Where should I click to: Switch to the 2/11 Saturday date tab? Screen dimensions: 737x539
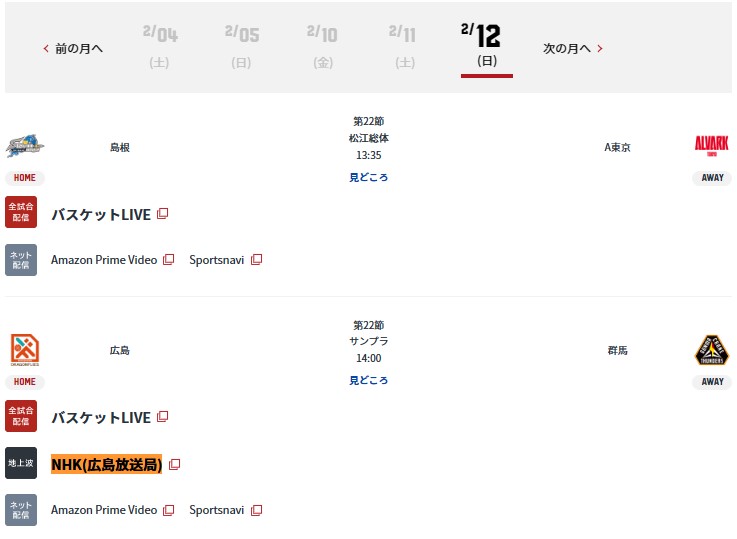(404, 46)
